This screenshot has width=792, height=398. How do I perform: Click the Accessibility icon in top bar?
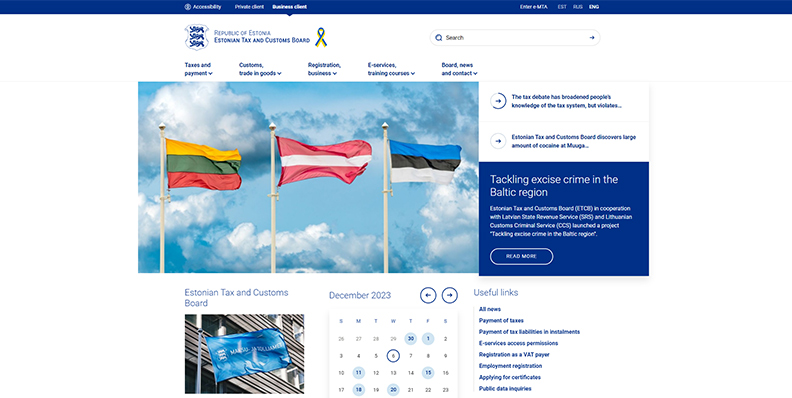(187, 7)
